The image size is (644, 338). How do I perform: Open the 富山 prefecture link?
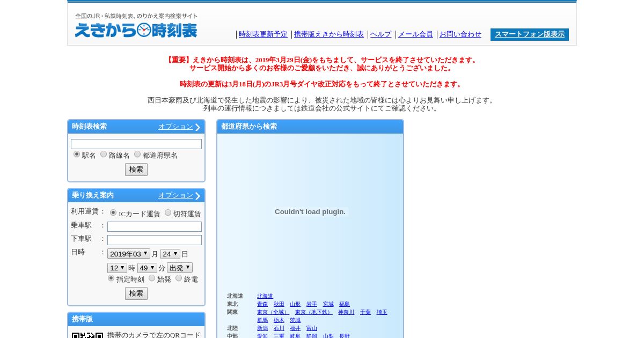[312, 328]
